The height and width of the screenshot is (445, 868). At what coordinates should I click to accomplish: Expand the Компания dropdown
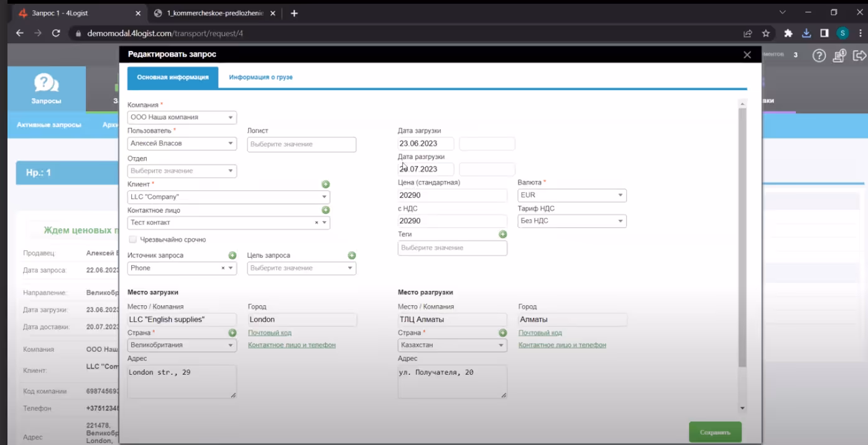point(182,117)
